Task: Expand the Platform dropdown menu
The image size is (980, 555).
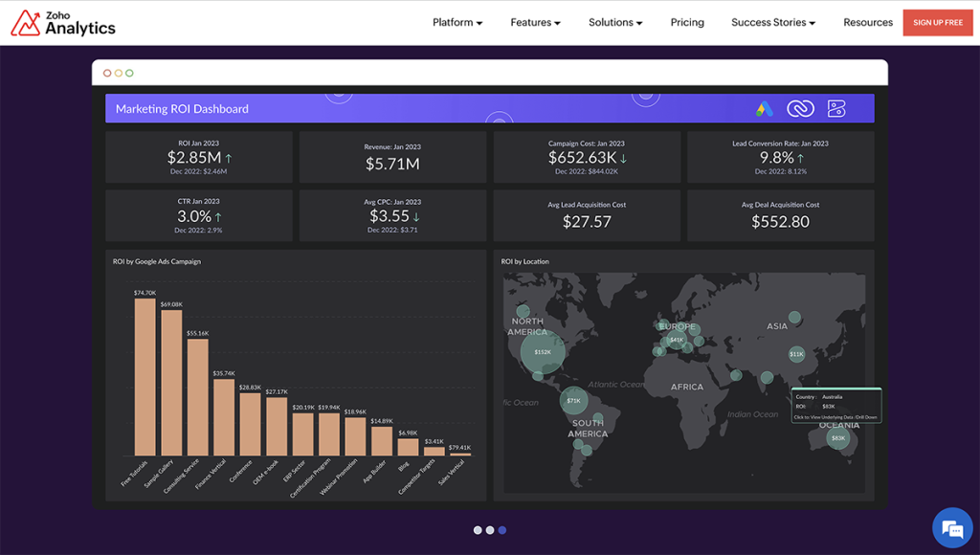Action: tap(457, 23)
